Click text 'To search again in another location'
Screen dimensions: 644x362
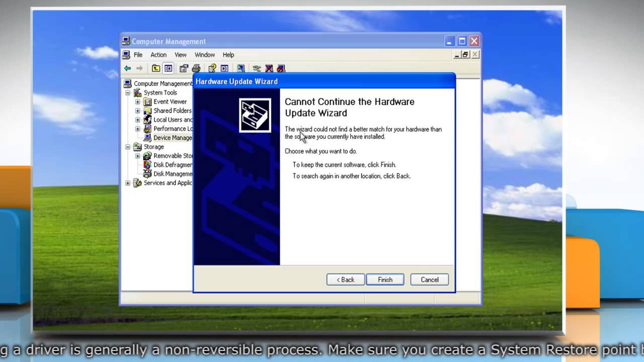(x=337, y=176)
